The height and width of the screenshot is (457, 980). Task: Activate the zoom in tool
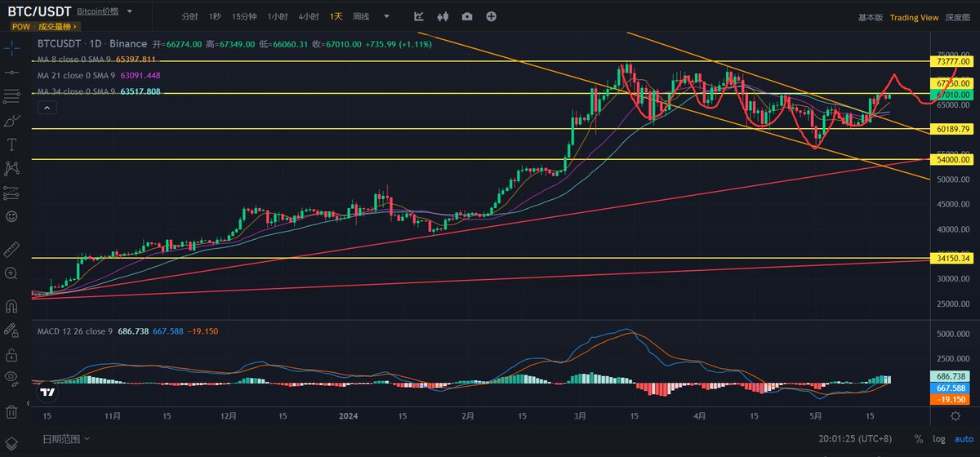click(x=11, y=273)
